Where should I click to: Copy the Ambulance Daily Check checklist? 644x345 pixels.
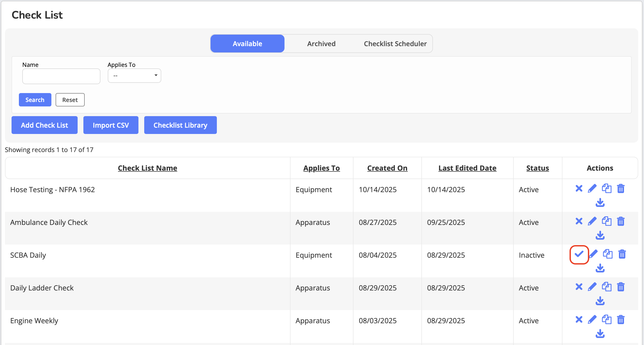pyautogui.click(x=607, y=221)
